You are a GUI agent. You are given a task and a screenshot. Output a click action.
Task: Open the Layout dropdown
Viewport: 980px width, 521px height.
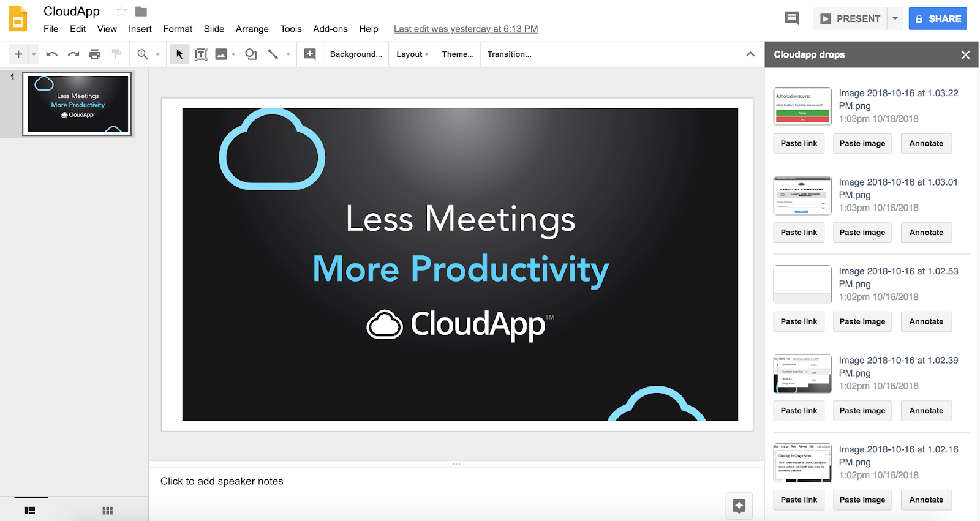(412, 54)
